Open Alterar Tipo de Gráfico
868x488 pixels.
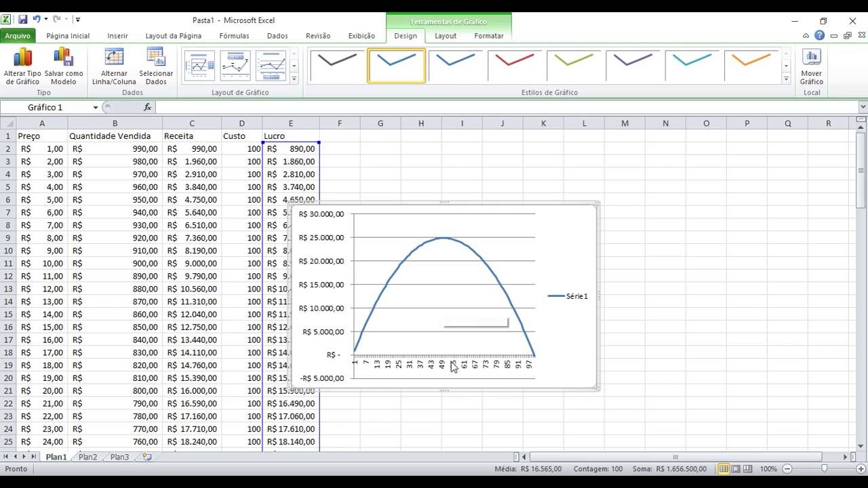pos(22,66)
